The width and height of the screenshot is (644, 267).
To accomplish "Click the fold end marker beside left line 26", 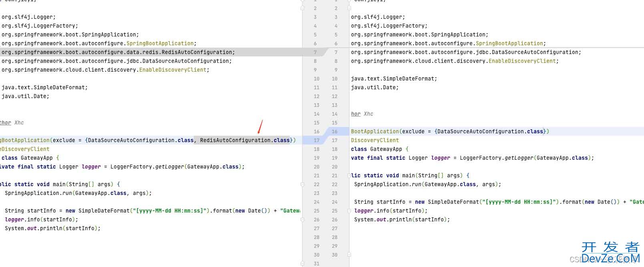I will pos(302,219).
